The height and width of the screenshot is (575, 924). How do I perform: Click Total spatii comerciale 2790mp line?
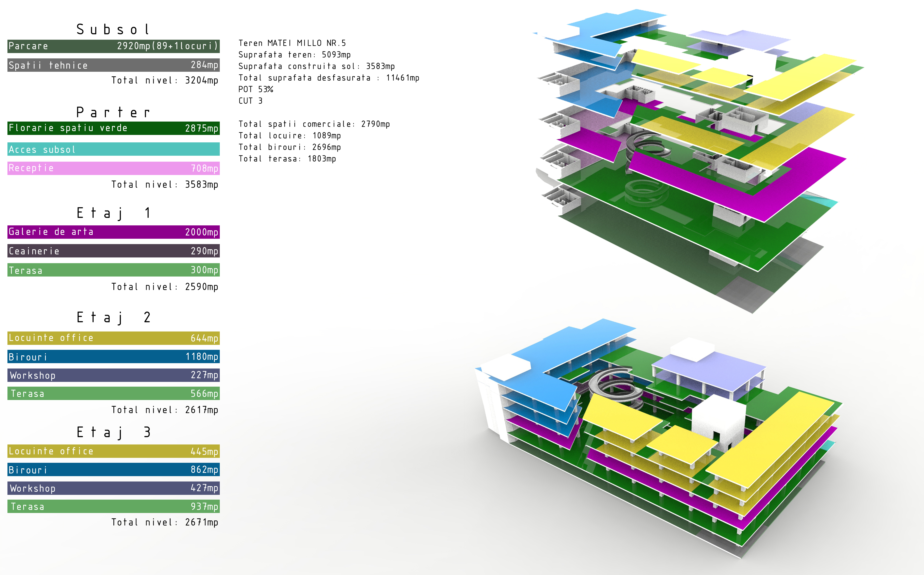coord(314,124)
